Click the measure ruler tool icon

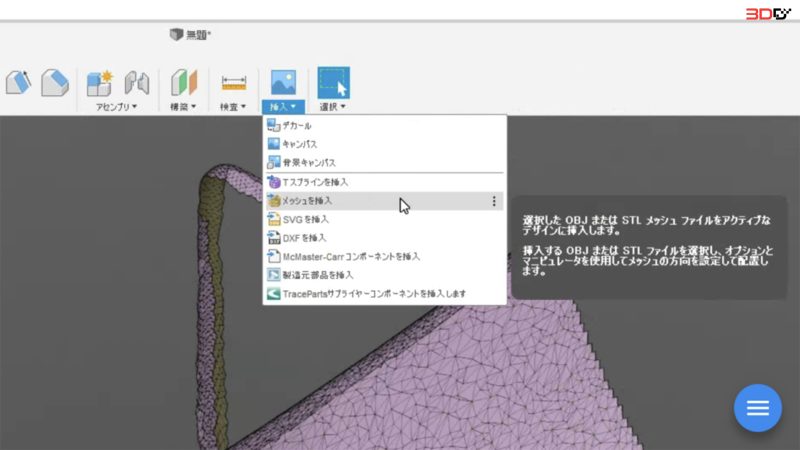pyautogui.click(x=234, y=83)
